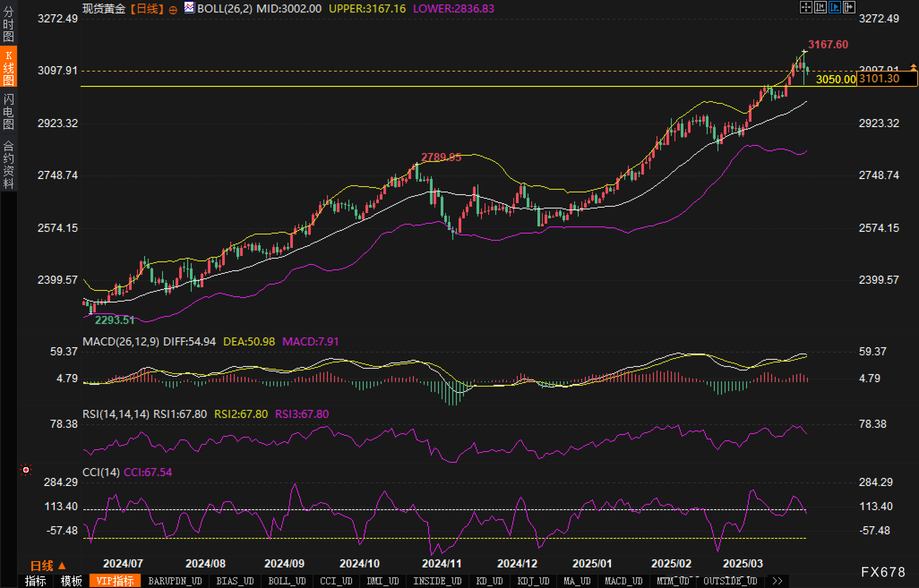
Task: Open the 闪电图 side tab
Action: (9, 111)
